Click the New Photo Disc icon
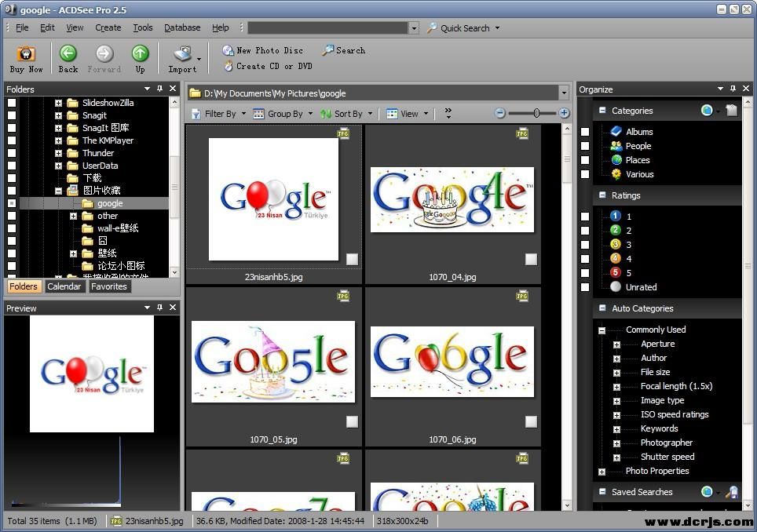 coord(228,50)
